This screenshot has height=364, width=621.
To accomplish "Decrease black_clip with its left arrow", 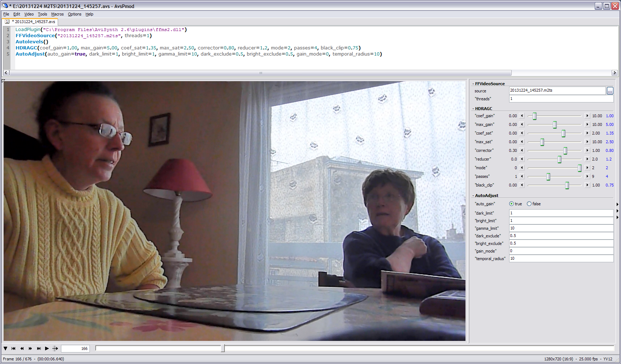I will point(522,185).
